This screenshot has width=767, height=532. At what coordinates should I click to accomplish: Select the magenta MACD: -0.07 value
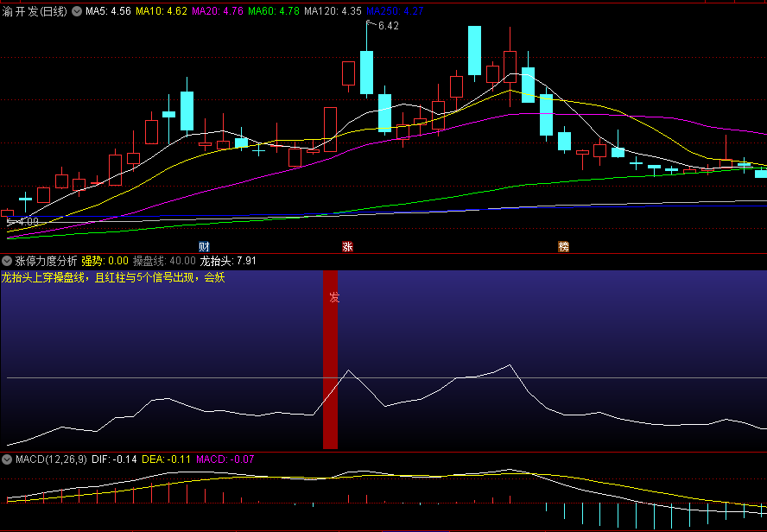pos(225,459)
